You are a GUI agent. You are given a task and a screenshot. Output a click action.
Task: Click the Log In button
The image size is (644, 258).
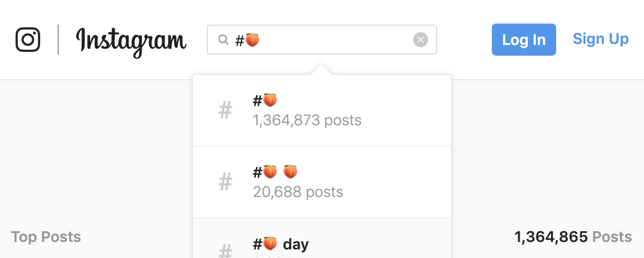(524, 40)
